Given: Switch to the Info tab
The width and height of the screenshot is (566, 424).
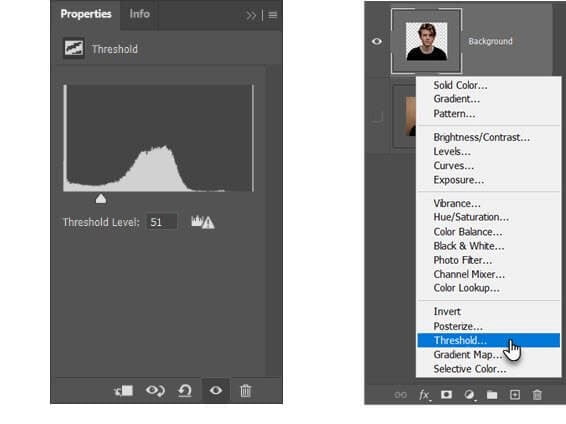Looking at the screenshot, I should pyautogui.click(x=139, y=14).
